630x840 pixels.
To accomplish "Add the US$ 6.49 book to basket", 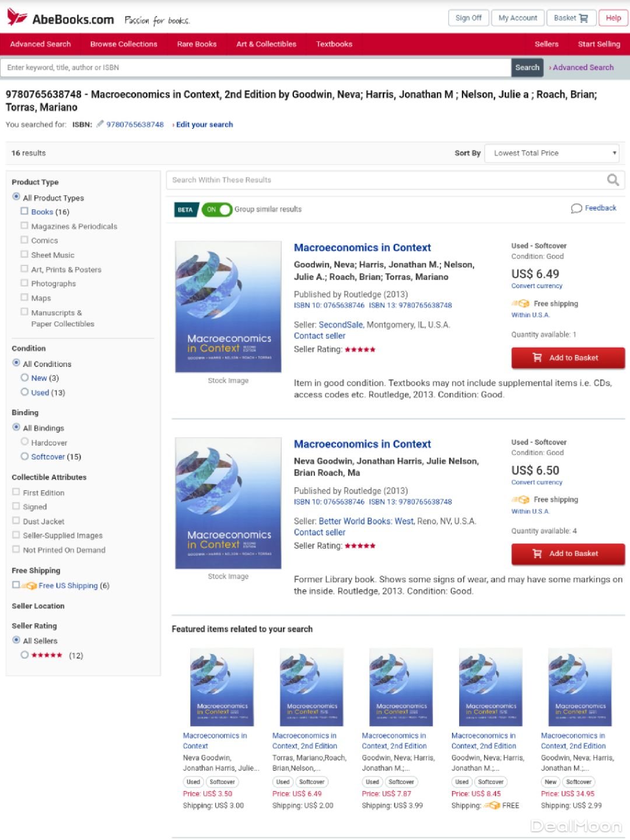I will coord(568,358).
